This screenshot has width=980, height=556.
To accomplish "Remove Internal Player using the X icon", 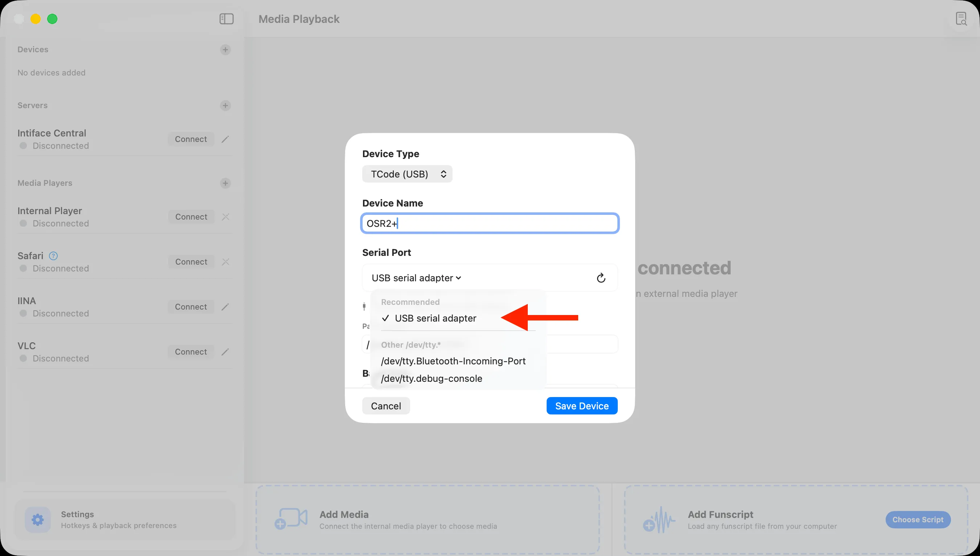I will (x=226, y=217).
